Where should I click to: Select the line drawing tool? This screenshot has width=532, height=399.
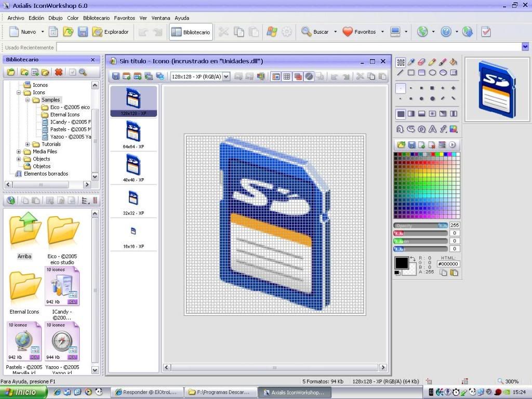coord(401,73)
